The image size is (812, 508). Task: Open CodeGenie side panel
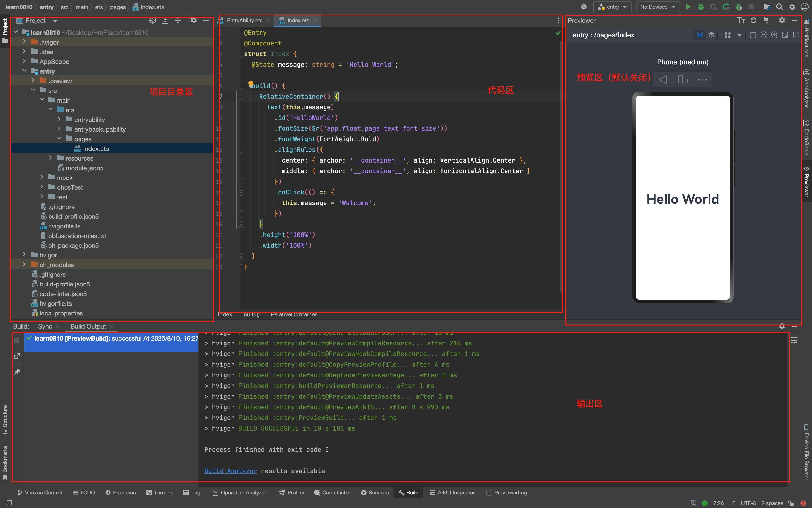click(806, 138)
